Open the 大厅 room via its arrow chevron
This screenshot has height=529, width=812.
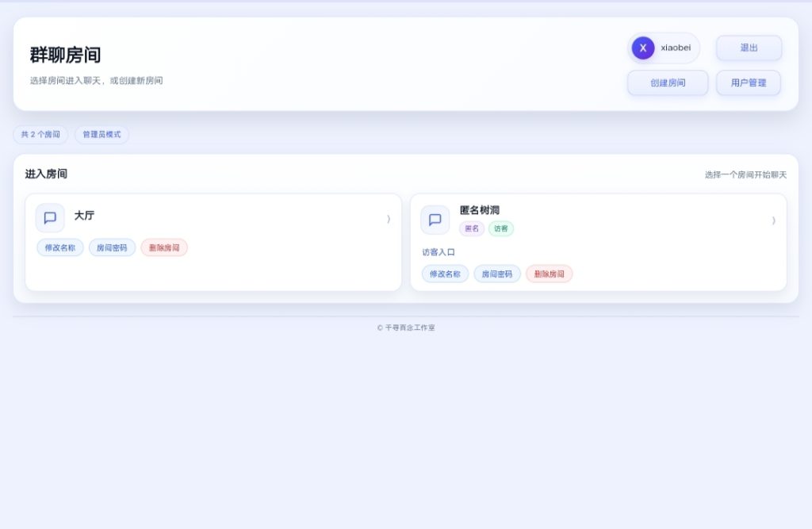[389, 219]
